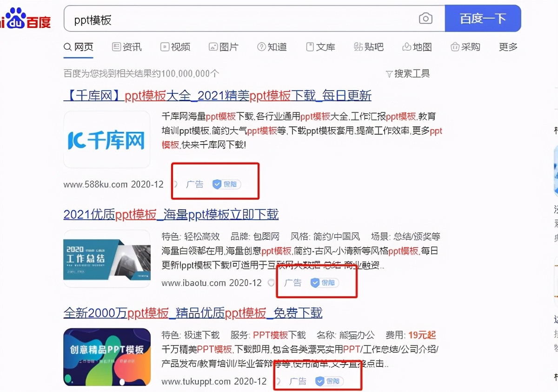Open the 千库网 ppt模板大全 result title
This screenshot has width=558, height=392.
218,96
